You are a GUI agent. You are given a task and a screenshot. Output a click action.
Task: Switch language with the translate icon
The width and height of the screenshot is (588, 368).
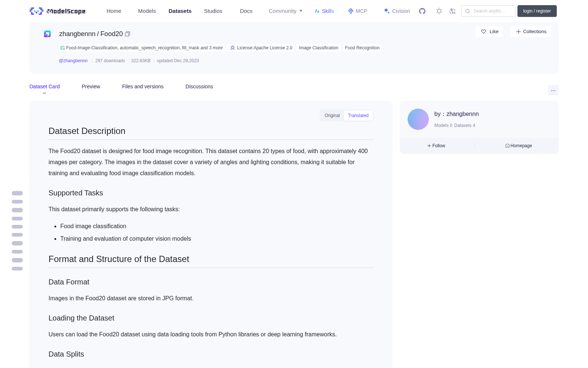coord(452,11)
